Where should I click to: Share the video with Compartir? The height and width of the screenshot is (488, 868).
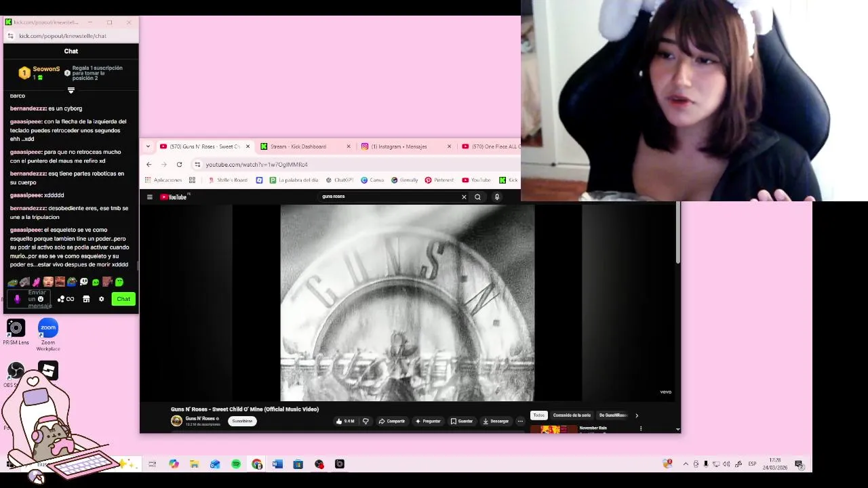tap(391, 421)
